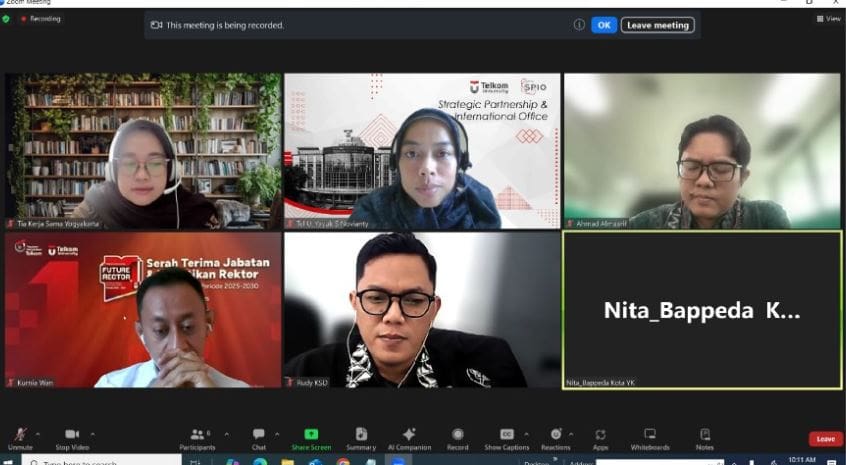Open Apps from the toolbar
The image size is (846, 465).
click(600, 437)
